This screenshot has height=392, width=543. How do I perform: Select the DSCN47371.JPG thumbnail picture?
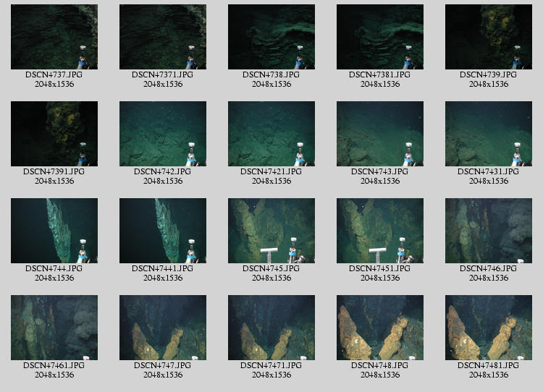pos(163,37)
